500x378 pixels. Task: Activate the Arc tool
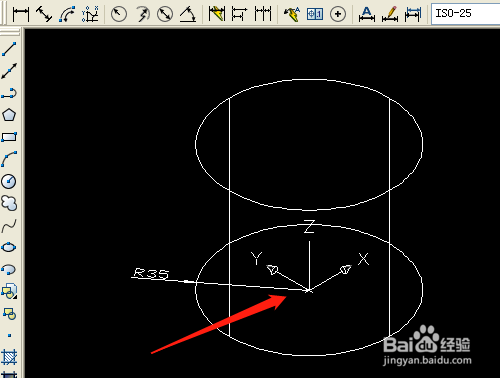coord(9,159)
